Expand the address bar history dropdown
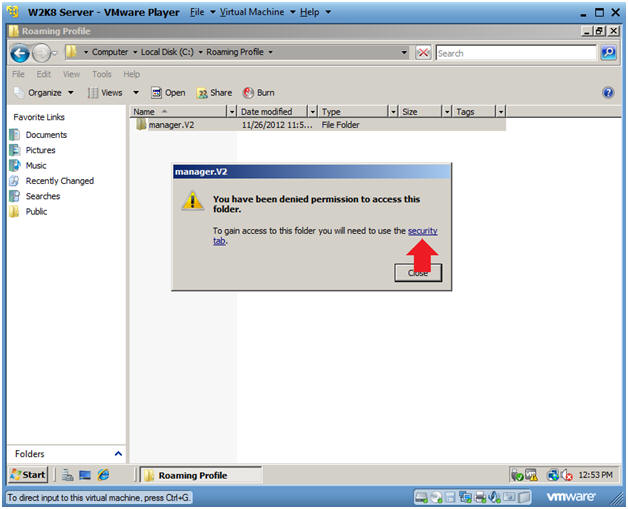This screenshot has height=509, width=628. (404, 52)
